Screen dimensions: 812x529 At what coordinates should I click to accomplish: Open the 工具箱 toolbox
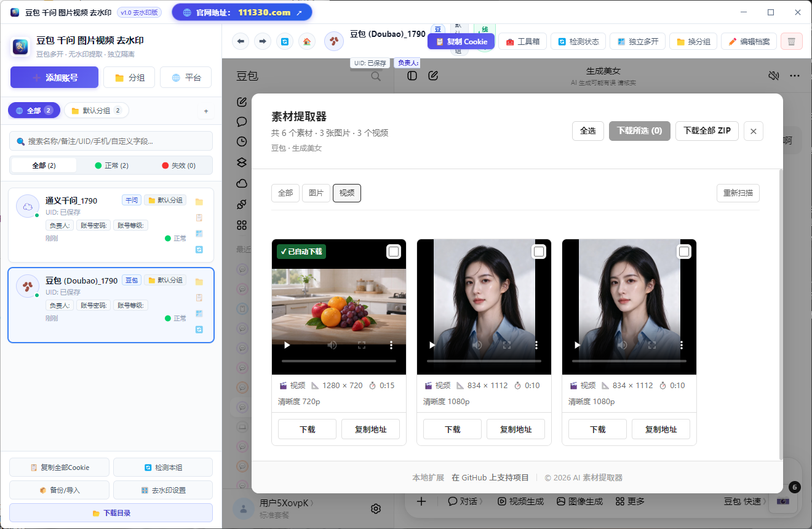[x=522, y=41]
